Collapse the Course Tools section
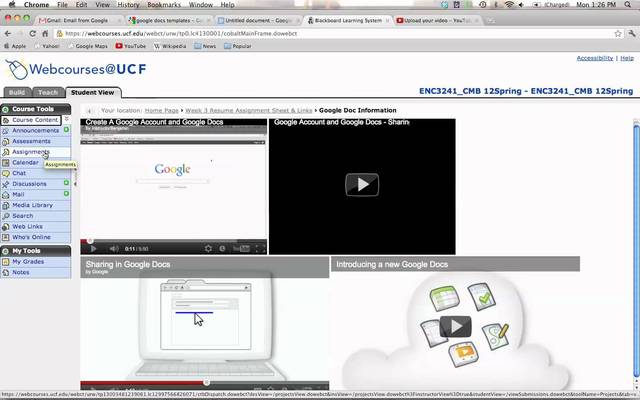Screen dimensions: 640x400 5,109
